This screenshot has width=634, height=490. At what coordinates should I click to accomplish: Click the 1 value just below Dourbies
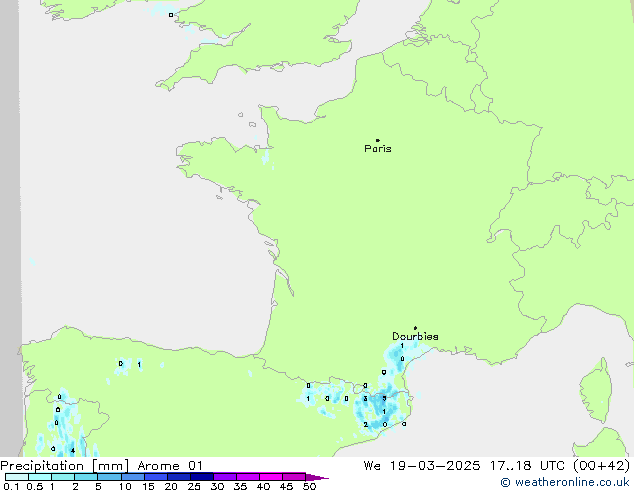[x=402, y=346]
